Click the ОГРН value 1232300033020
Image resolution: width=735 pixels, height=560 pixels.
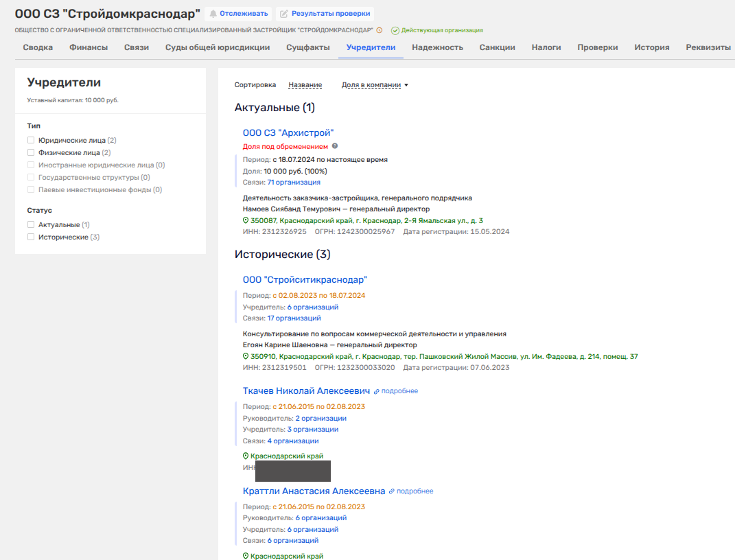pyautogui.click(x=366, y=367)
